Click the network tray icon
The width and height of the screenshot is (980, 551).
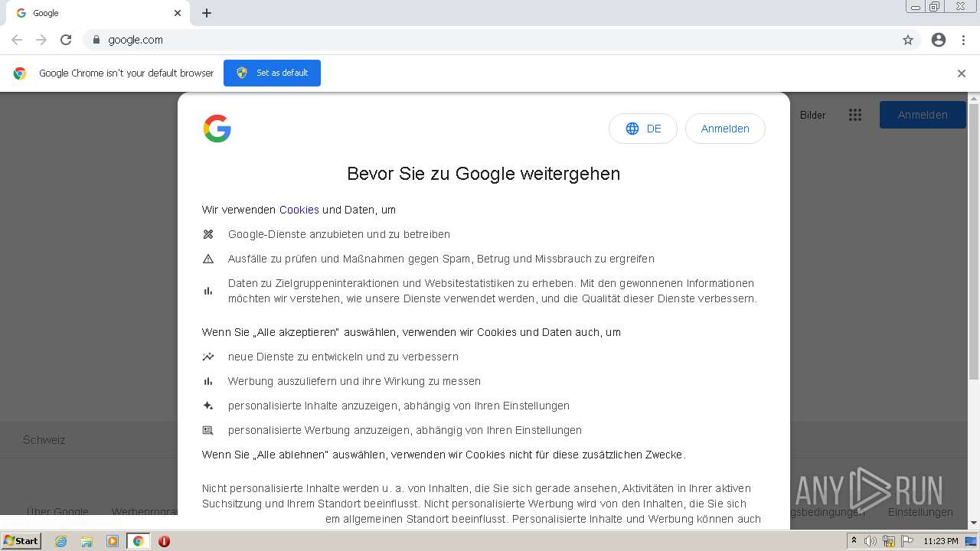(x=889, y=541)
